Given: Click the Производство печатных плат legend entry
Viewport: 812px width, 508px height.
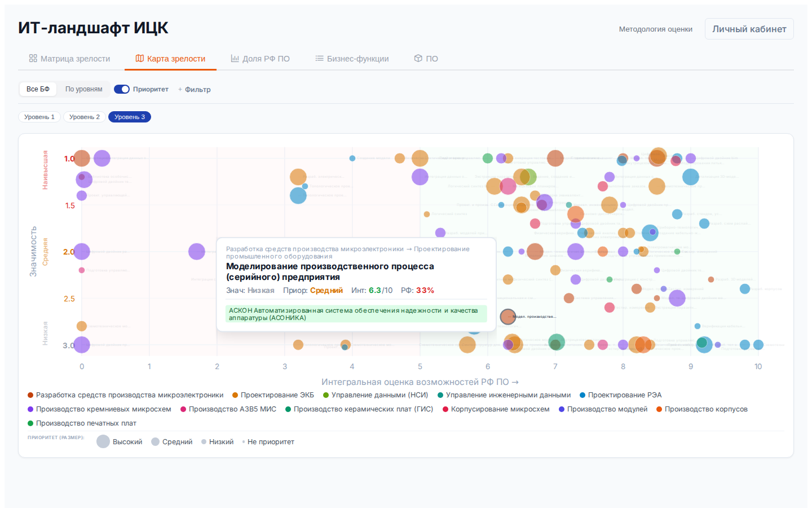Looking at the screenshot, I should click(86, 423).
